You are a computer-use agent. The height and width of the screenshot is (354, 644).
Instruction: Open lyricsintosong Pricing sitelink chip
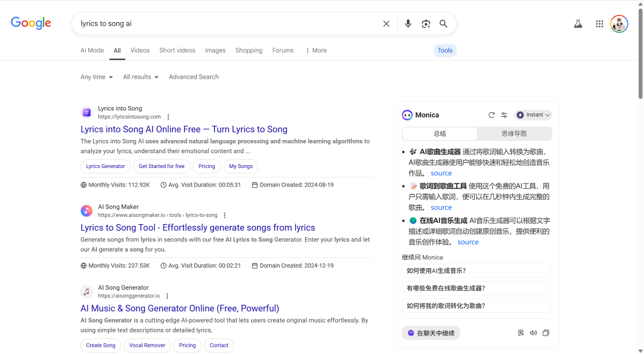[206, 166]
